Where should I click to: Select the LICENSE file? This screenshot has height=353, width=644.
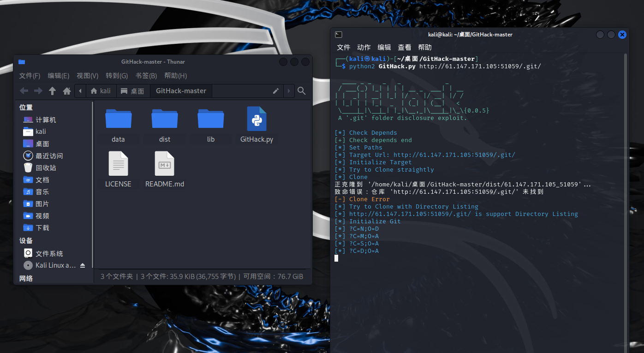pos(119,169)
